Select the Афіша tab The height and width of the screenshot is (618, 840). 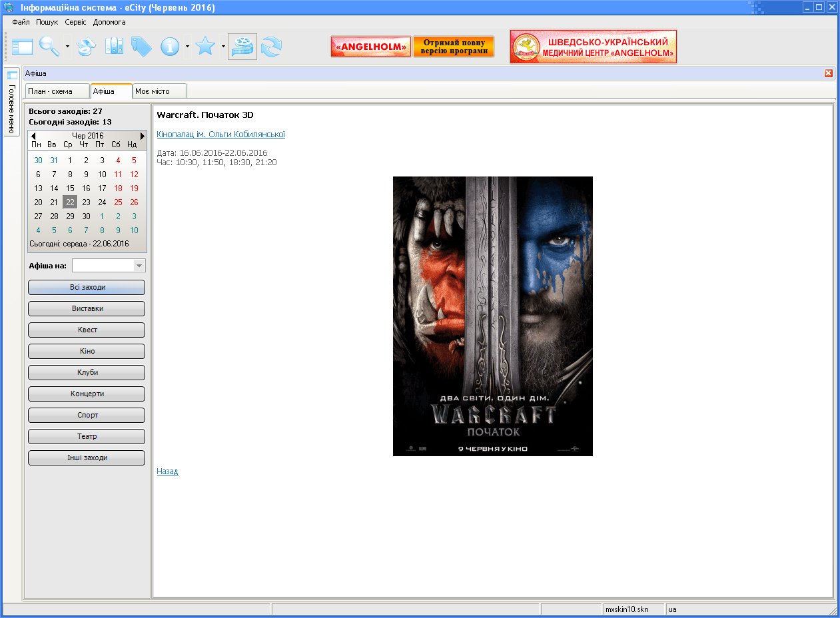click(111, 91)
